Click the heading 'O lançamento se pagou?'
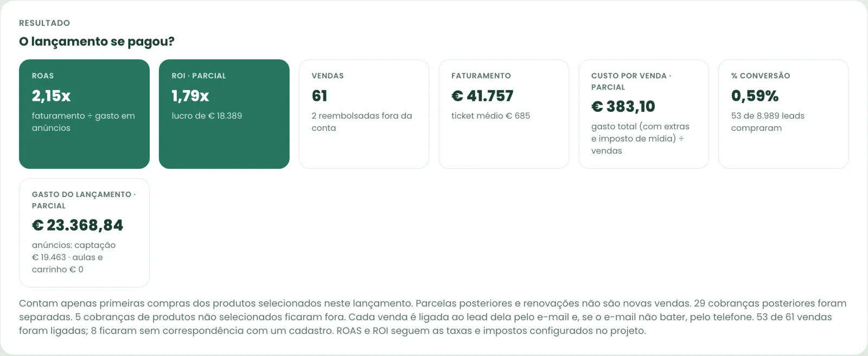The image size is (868, 356). [97, 42]
